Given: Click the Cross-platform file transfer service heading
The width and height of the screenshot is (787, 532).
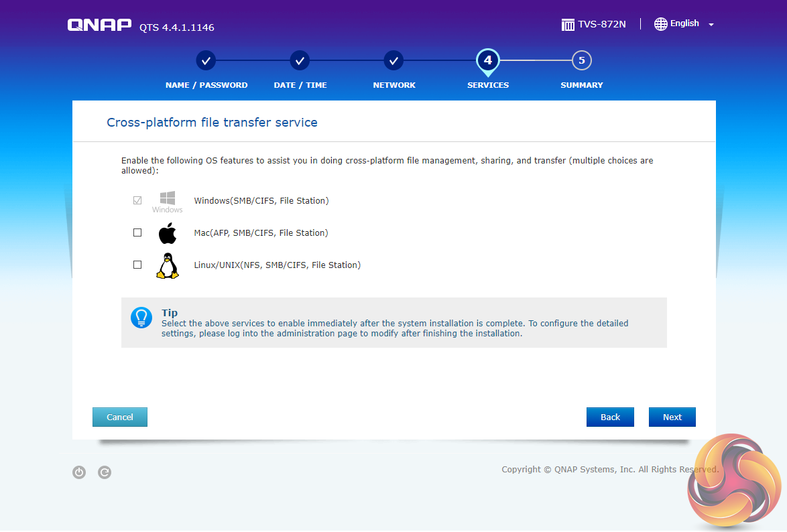Looking at the screenshot, I should (x=212, y=123).
